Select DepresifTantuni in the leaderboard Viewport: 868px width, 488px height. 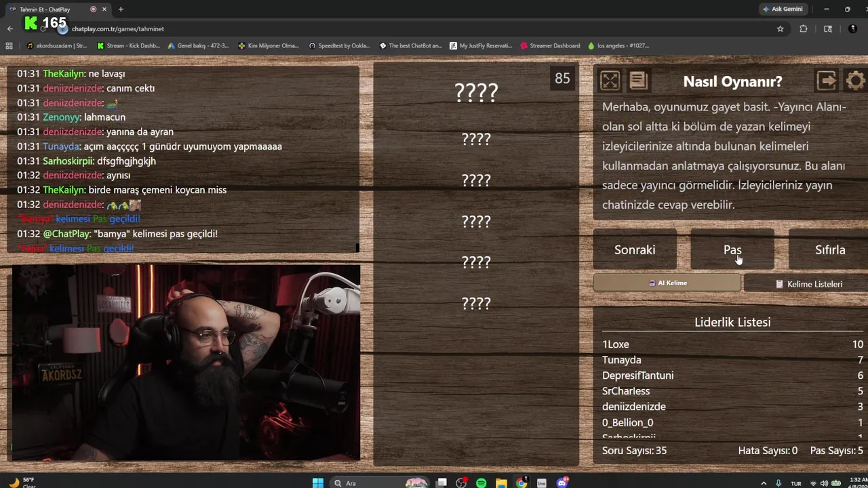click(x=732, y=375)
